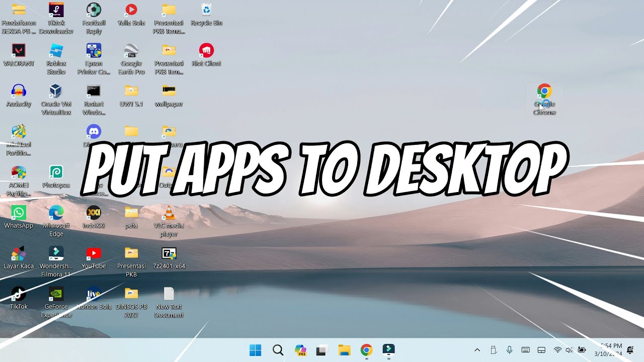Select the WhatsApp desktop shortcut
This screenshot has height=362, width=644.
[x=19, y=217]
